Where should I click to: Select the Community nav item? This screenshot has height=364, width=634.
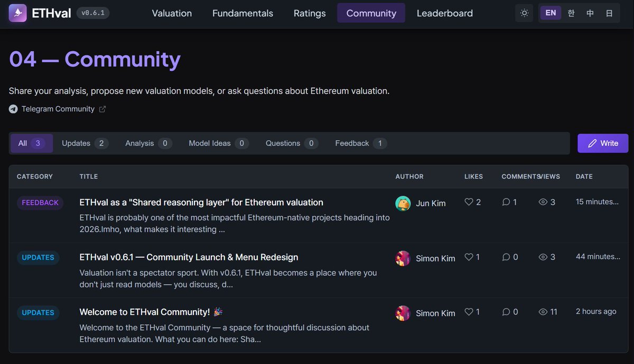(371, 13)
